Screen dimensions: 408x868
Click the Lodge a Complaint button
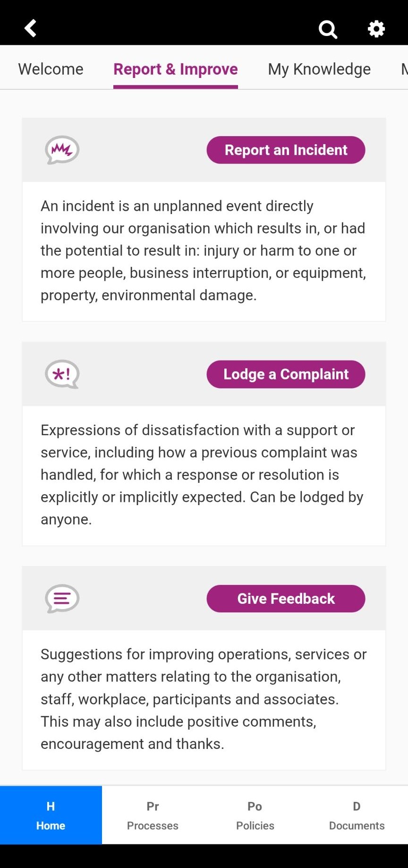pyautogui.click(x=286, y=374)
